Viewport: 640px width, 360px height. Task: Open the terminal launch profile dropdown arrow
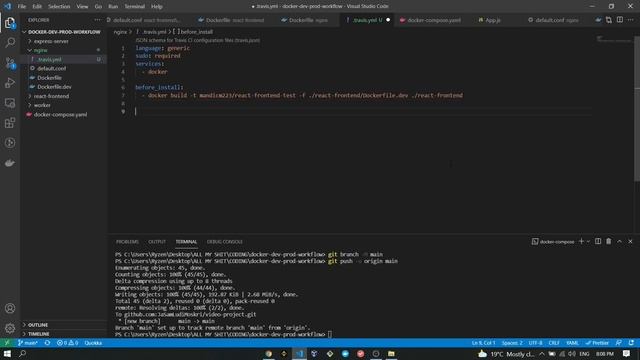click(588, 242)
